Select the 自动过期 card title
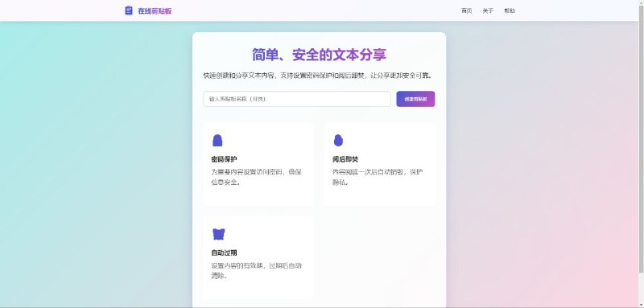Screen dimensions: 644x308 point(224,253)
